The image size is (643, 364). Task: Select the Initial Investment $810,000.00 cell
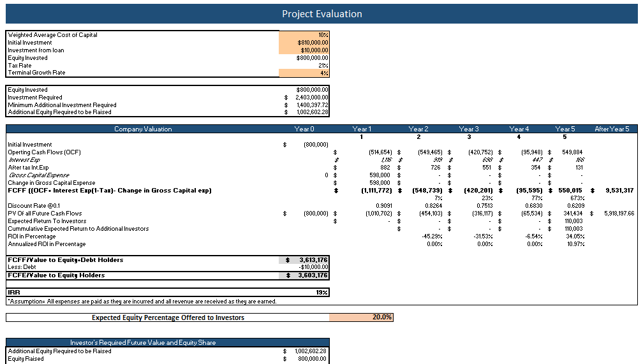point(304,43)
